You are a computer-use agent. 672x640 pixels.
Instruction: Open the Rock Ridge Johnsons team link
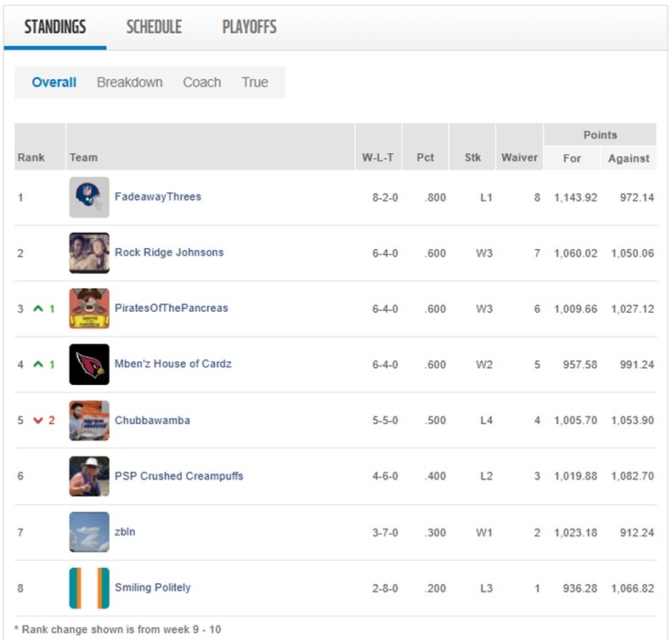(169, 252)
